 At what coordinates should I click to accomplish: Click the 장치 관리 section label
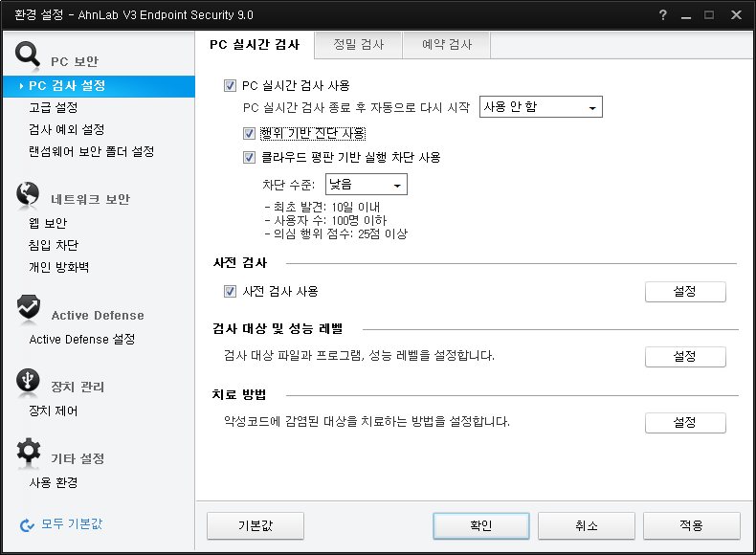[x=78, y=387]
